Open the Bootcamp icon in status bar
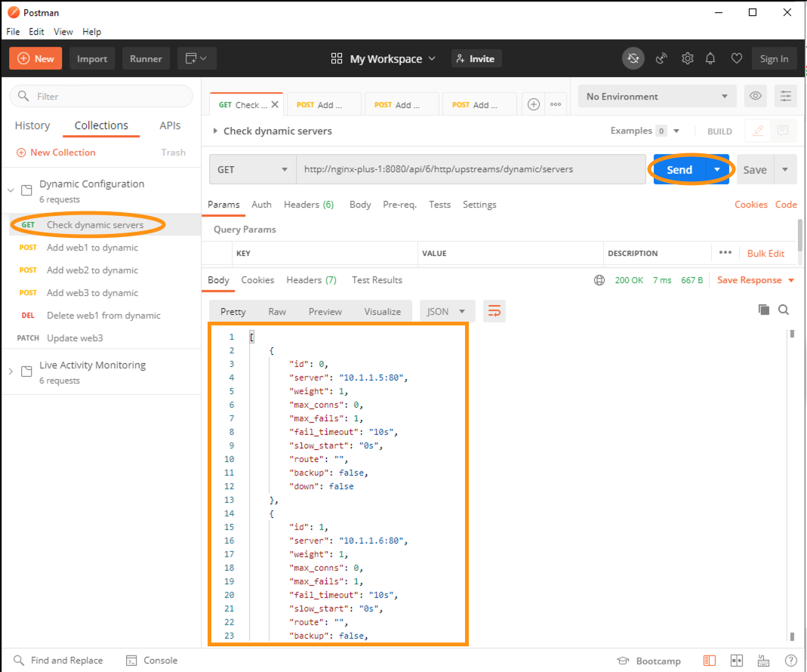This screenshot has width=807, height=672. [x=623, y=661]
